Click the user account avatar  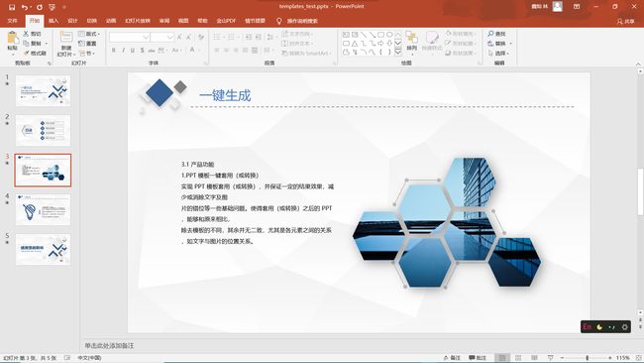pos(558,6)
